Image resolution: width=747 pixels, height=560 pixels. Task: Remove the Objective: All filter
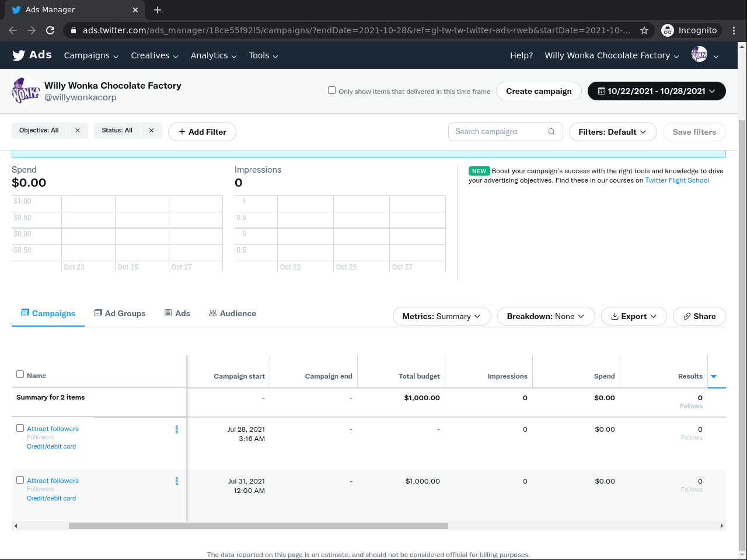tap(78, 131)
